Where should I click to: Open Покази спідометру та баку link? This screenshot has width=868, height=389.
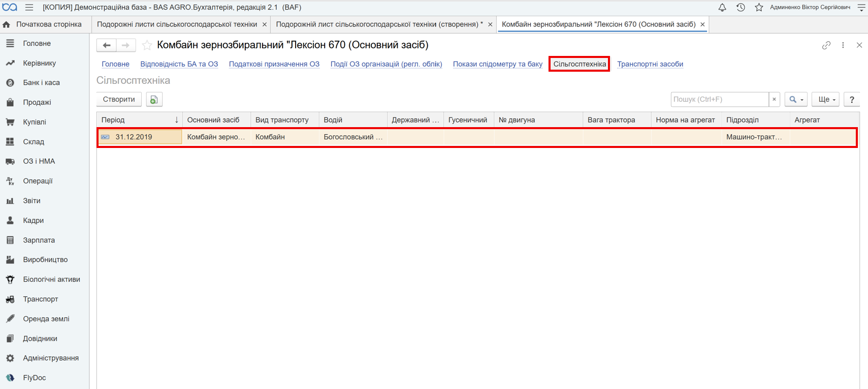coord(498,64)
